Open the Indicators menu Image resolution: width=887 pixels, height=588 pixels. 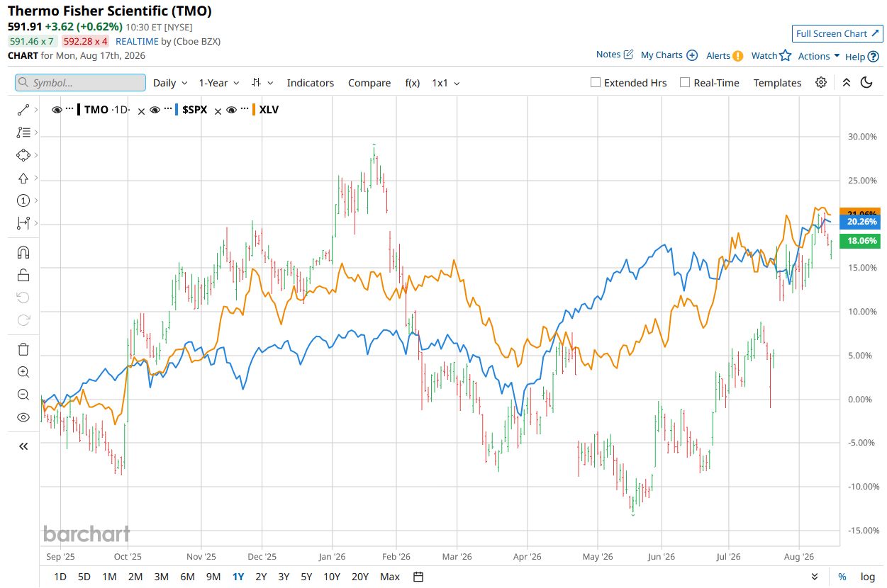click(x=311, y=83)
